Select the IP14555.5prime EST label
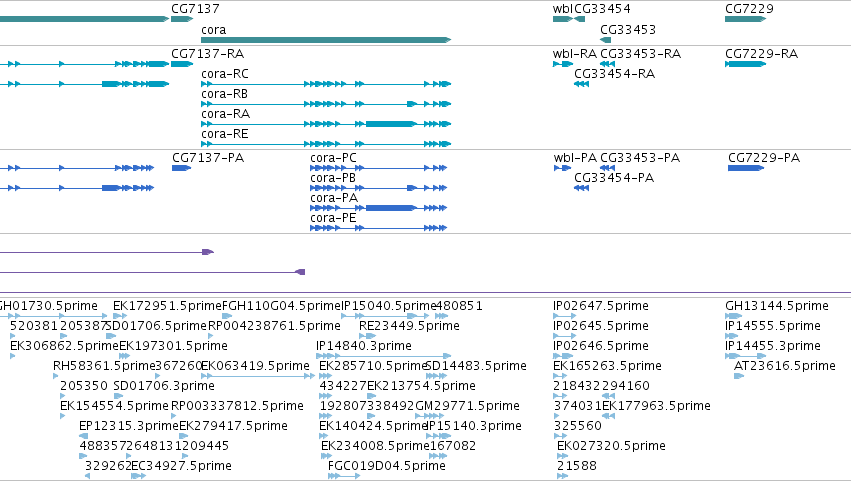The image size is (851, 481). [773, 326]
